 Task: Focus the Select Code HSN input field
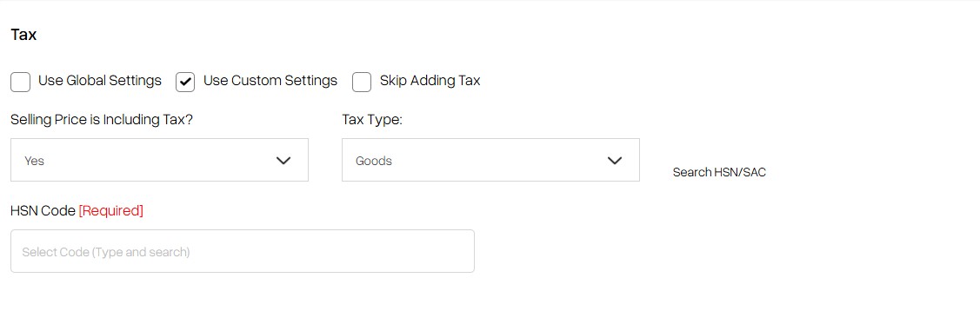pyautogui.click(x=243, y=251)
